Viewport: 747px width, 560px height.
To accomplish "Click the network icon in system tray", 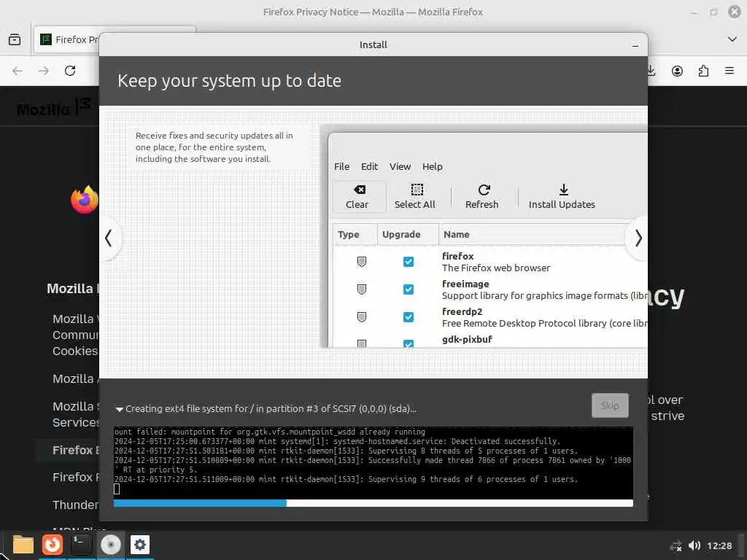I will [x=676, y=546].
